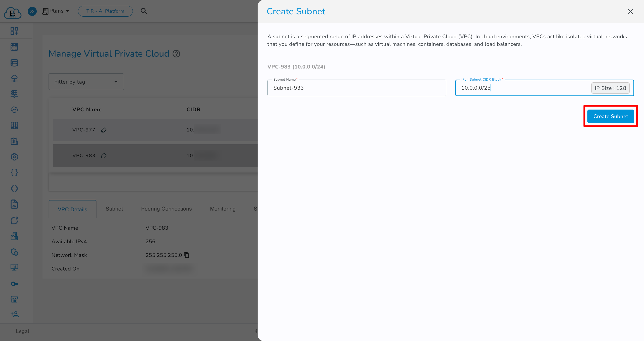Edit the VPC-983 name with pencil icon
The image size is (644, 341).
coord(104,156)
